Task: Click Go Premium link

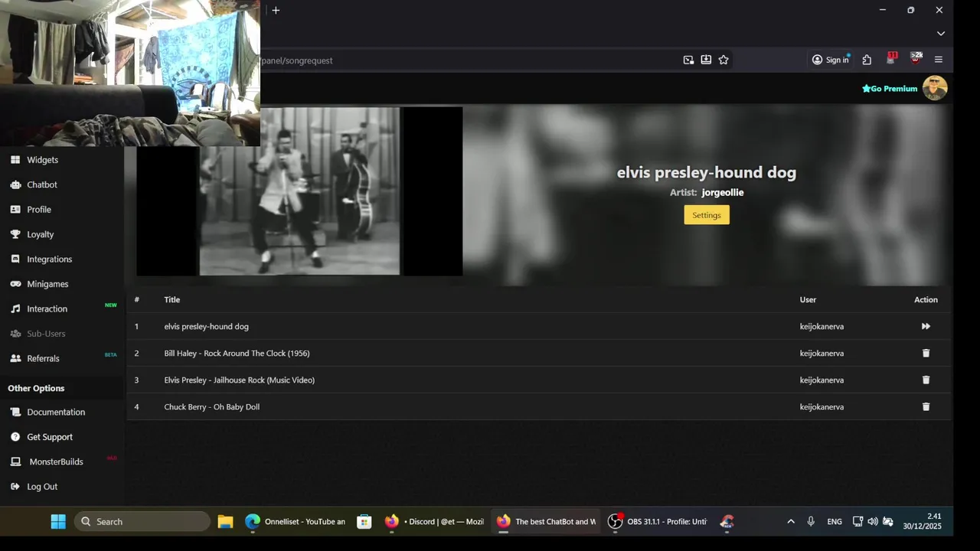Action: click(x=890, y=89)
